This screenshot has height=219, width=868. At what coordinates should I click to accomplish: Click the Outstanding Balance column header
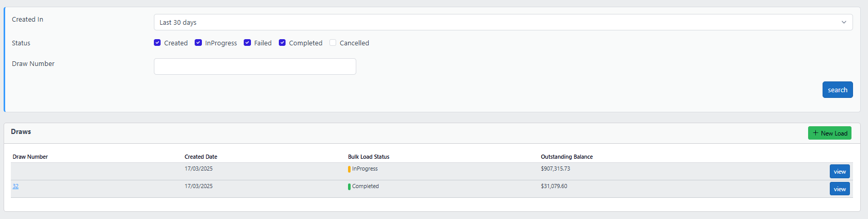pos(566,157)
